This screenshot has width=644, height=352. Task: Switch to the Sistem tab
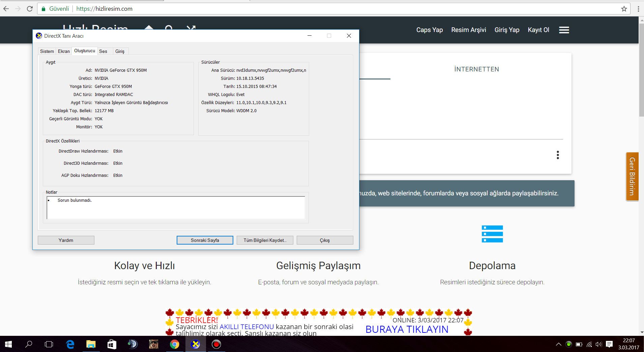(47, 51)
